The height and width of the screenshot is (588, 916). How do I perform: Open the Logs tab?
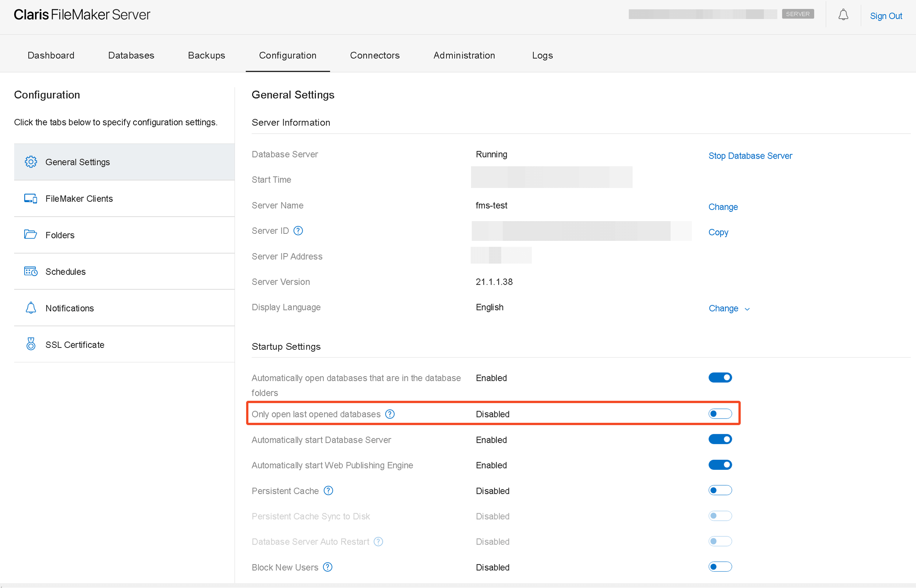click(542, 55)
